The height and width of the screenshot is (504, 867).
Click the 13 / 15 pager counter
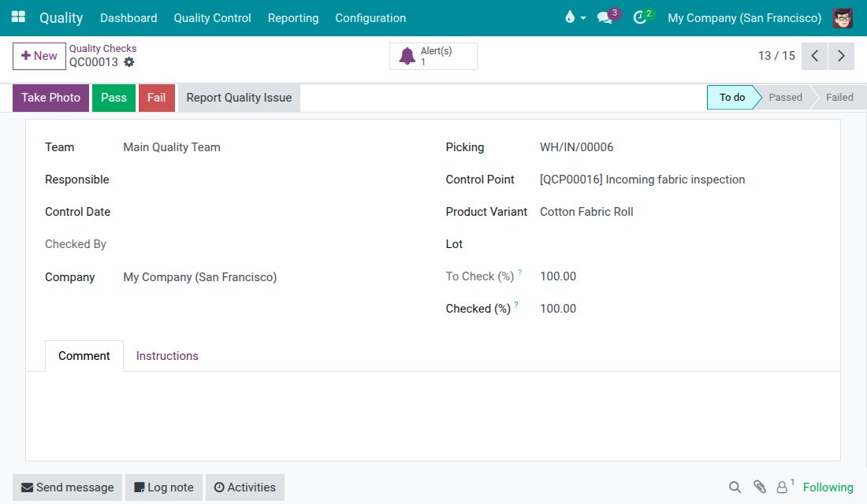coord(776,56)
